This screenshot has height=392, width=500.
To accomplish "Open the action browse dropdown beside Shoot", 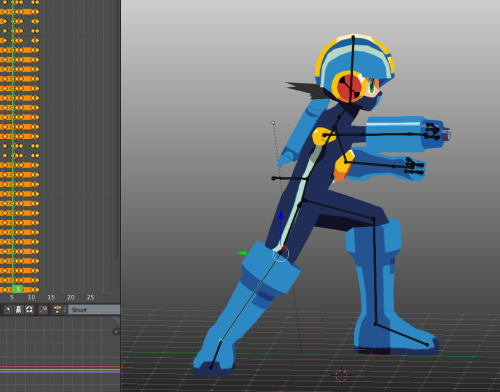I will [x=59, y=310].
